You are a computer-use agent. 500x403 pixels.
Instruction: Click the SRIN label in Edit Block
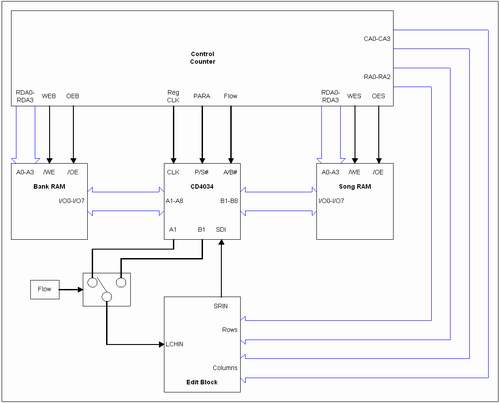pyautogui.click(x=221, y=306)
